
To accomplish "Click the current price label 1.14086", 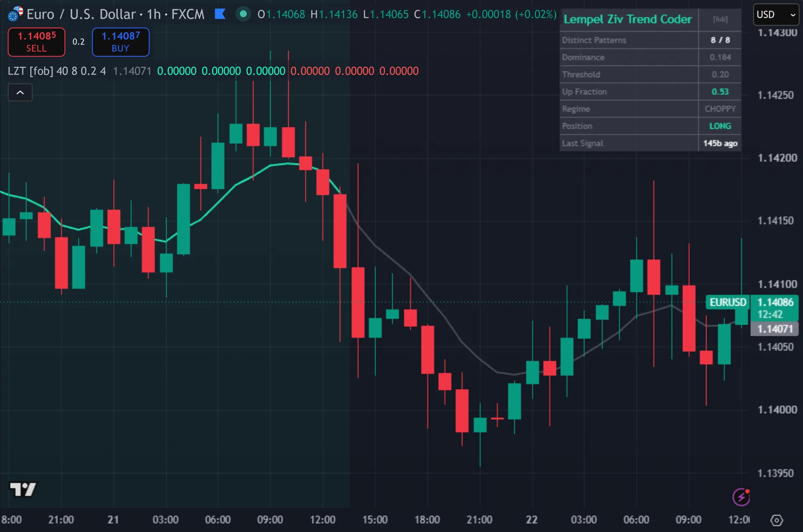I will [x=775, y=302].
